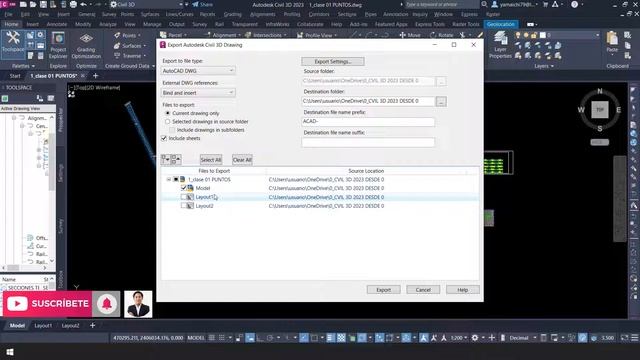Click the Help question mark icon in title bar

(x=574, y=4)
